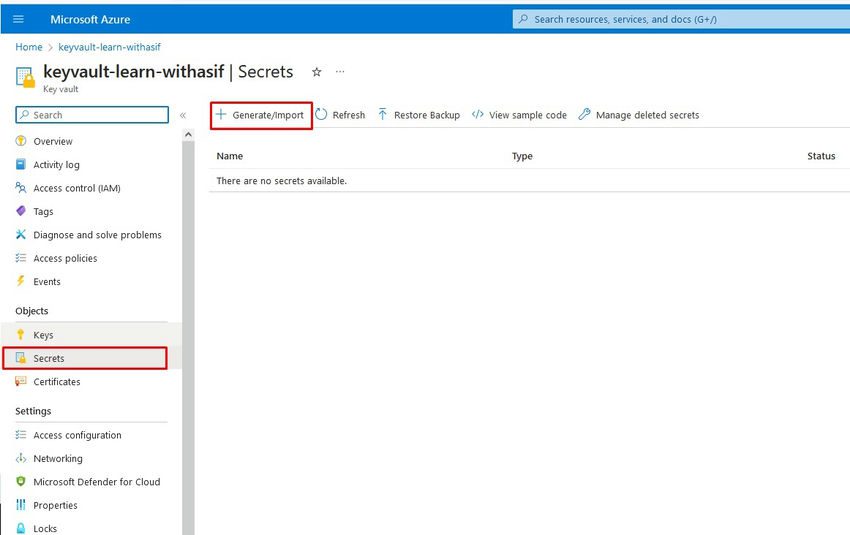Click Restore Backup button label
This screenshot has width=850, height=535.
click(427, 115)
